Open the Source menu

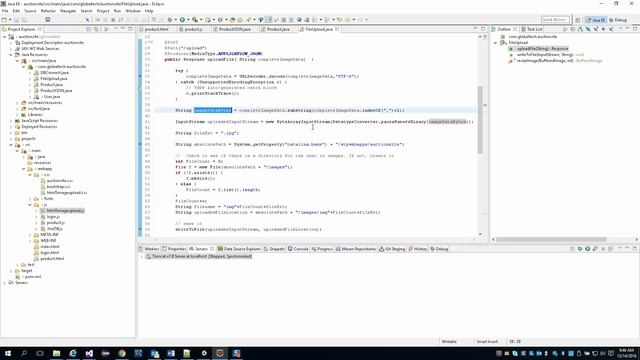point(30,11)
